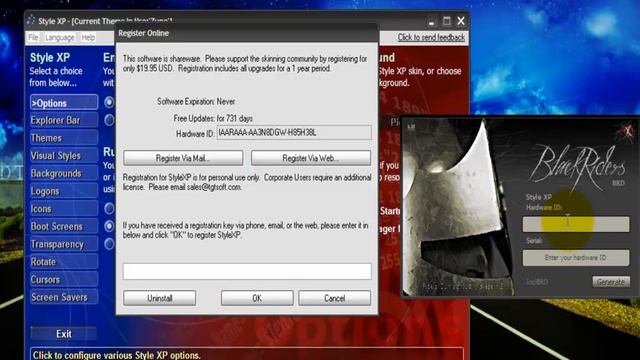Confirm with the OK button
640x360 pixels.
[257, 298]
